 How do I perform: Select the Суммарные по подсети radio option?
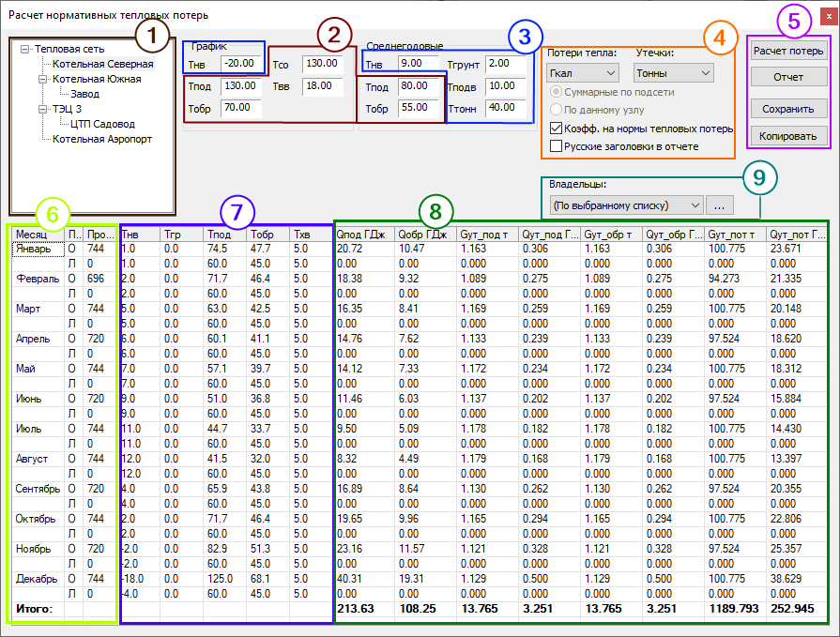coord(557,92)
